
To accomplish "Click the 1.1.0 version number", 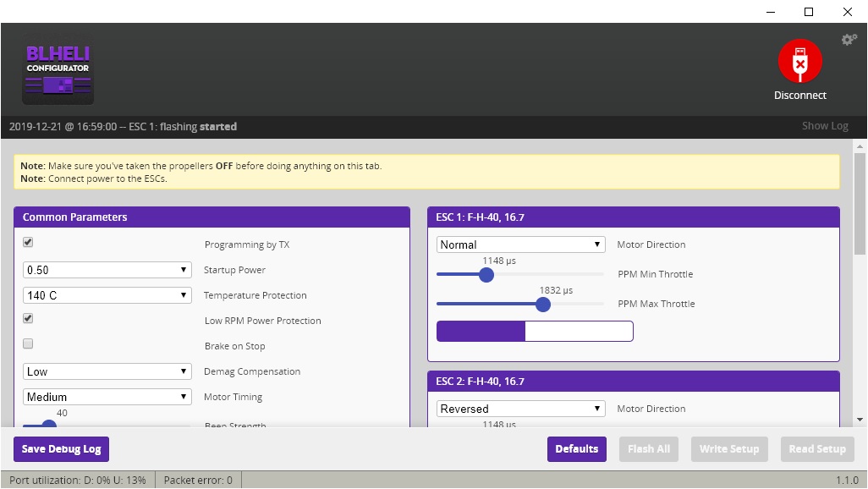I will click(x=847, y=481).
